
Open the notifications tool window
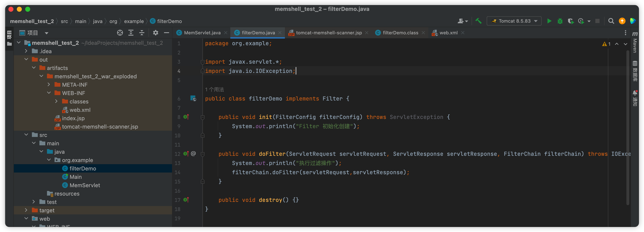pyautogui.click(x=635, y=98)
